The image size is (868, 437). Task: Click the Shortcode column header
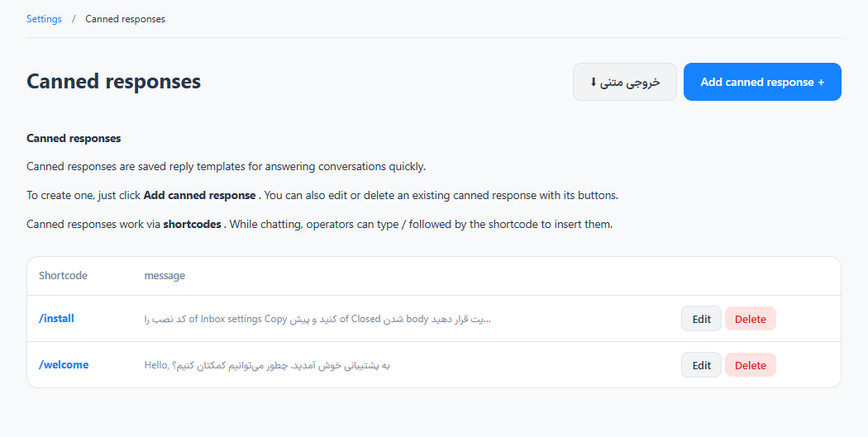tap(63, 275)
